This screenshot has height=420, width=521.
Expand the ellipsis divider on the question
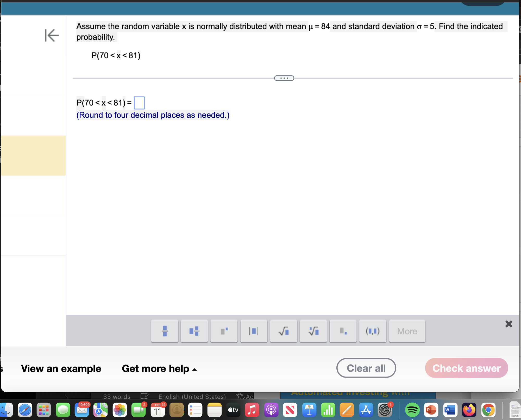[x=284, y=78]
